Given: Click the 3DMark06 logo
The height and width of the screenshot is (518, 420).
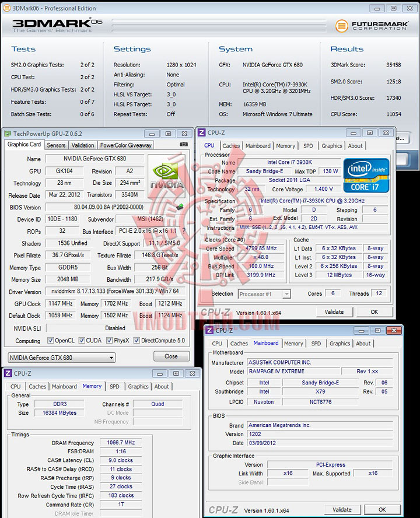Looking at the screenshot, I should (57, 25).
